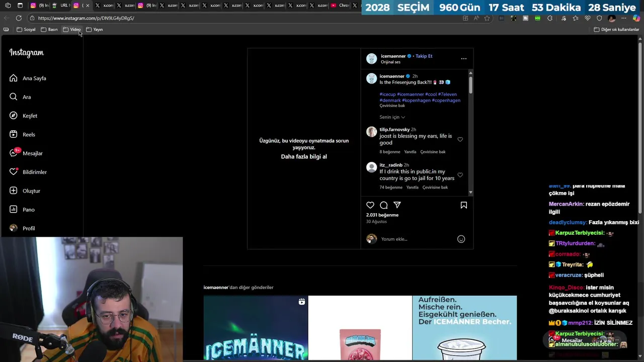Like tilip.farnovsky's comment
The height and width of the screenshot is (362, 644).
(x=460, y=139)
